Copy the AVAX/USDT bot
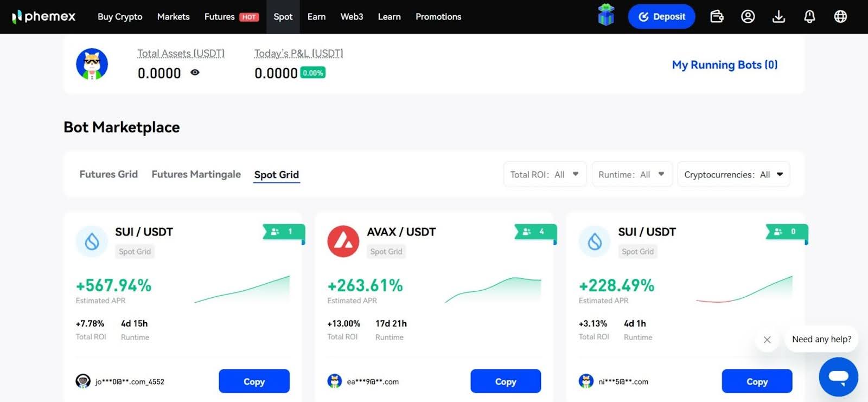Screen dimensions: 868x402 pyautogui.click(x=506, y=381)
